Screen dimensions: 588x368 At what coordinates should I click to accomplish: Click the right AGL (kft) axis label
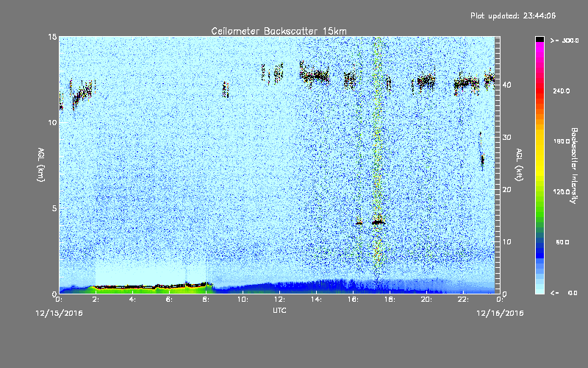pos(519,164)
